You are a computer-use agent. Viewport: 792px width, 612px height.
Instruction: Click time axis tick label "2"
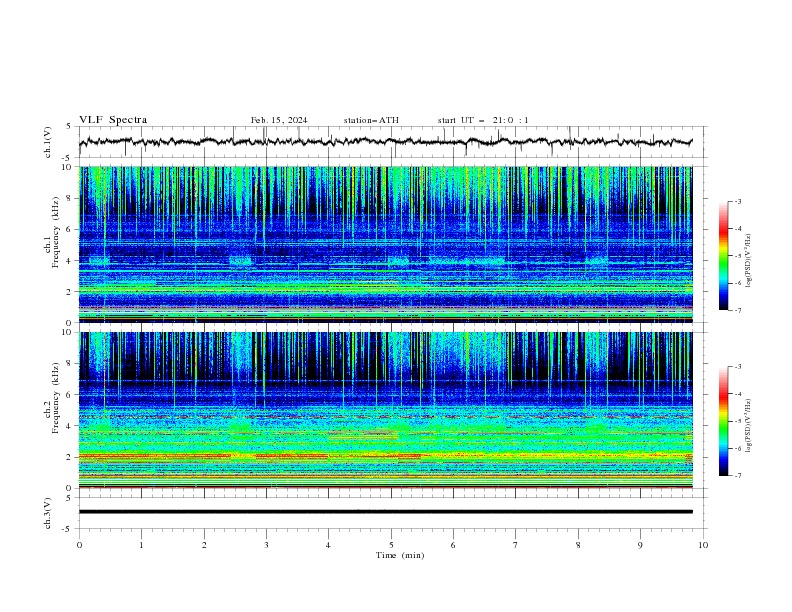[204, 545]
